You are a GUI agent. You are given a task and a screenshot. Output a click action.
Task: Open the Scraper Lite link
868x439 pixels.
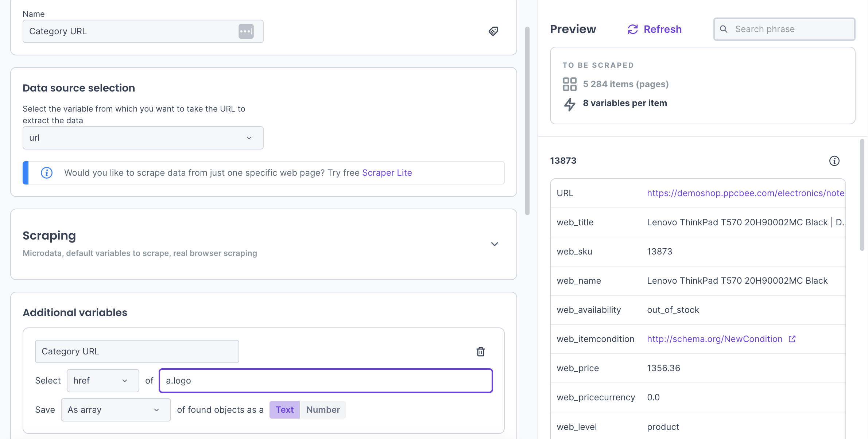click(387, 173)
